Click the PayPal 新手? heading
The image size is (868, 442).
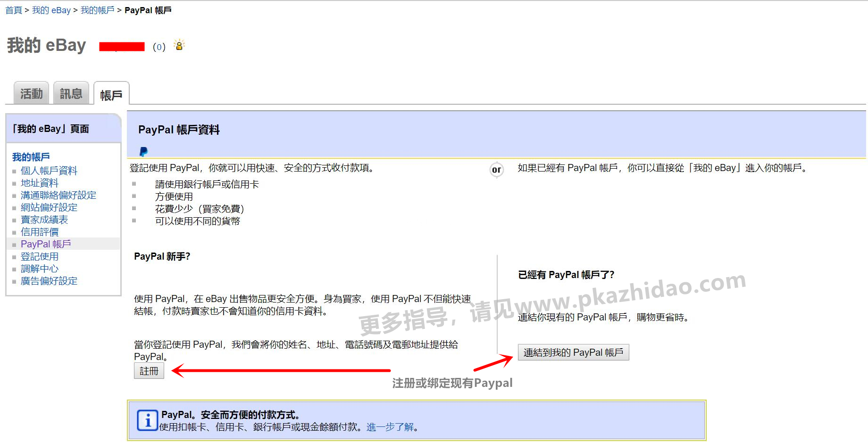[162, 256]
